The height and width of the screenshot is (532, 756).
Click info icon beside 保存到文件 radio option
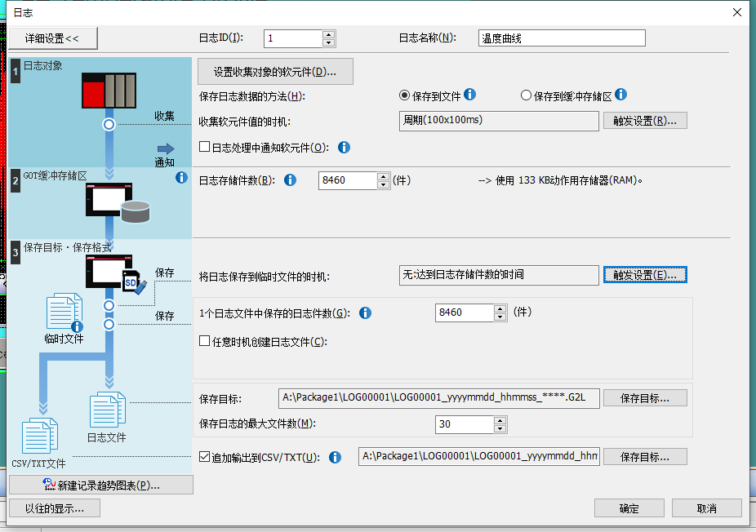point(470,95)
